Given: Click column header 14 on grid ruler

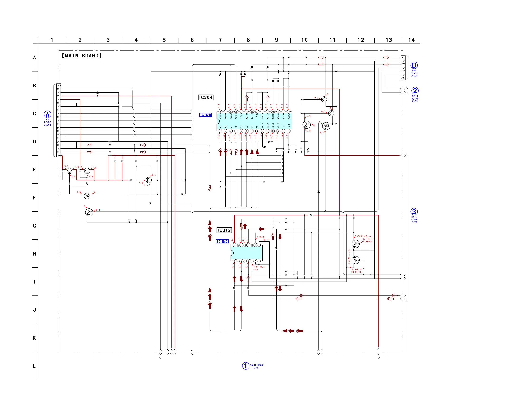Looking at the screenshot, I should (412, 40).
